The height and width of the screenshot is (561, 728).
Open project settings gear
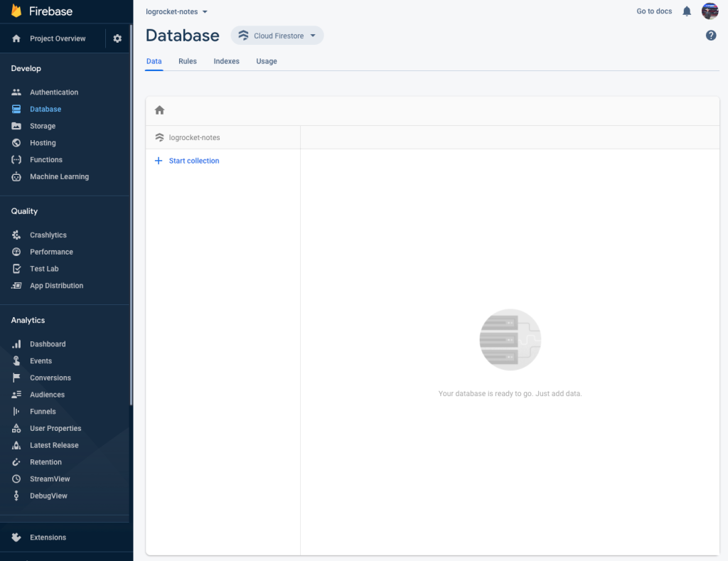[x=117, y=38]
